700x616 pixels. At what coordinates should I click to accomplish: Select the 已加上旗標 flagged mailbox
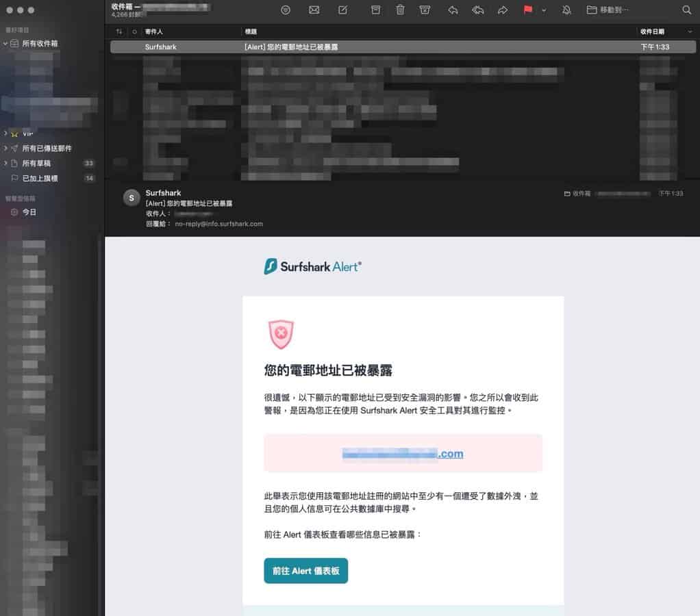coord(40,179)
